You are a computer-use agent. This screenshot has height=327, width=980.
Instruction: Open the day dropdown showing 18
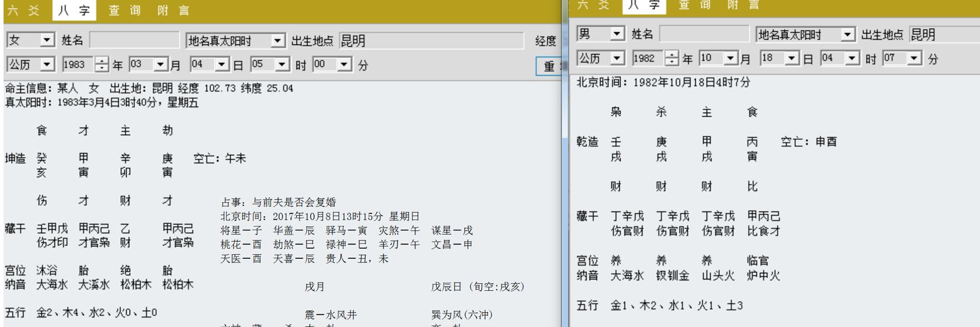[x=791, y=59]
